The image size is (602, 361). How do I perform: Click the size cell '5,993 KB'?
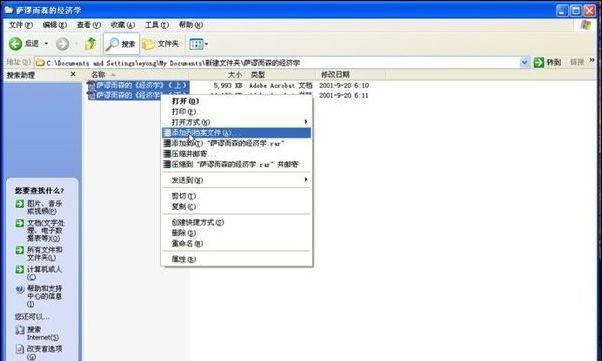[228, 86]
